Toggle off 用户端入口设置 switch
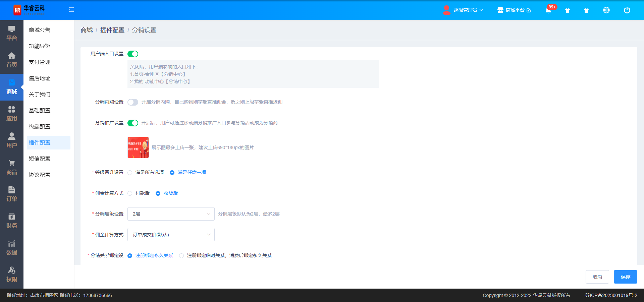The height and width of the screenshot is (302, 644). point(133,54)
